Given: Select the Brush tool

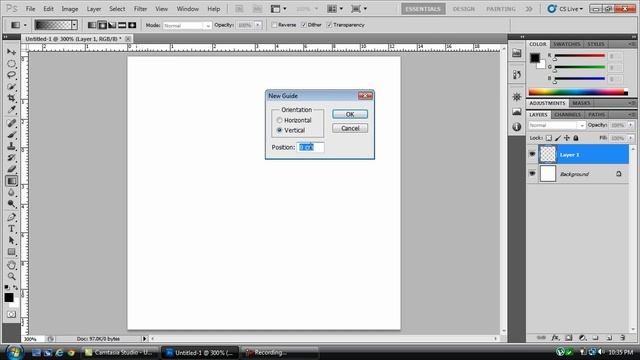Looking at the screenshot, I should [x=11, y=135].
